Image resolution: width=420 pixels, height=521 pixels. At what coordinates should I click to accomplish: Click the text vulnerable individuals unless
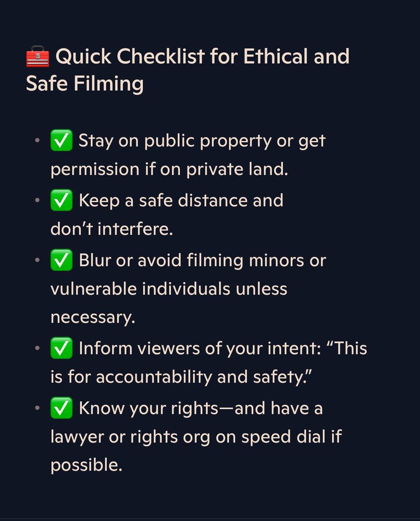pyautogui.click(x=169, y=289)
